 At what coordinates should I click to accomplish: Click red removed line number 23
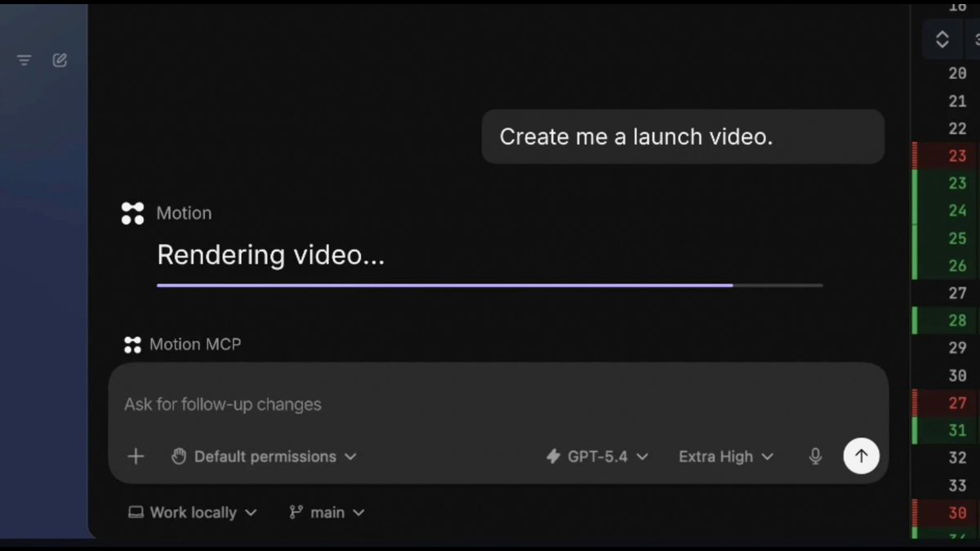click(957, 156)
